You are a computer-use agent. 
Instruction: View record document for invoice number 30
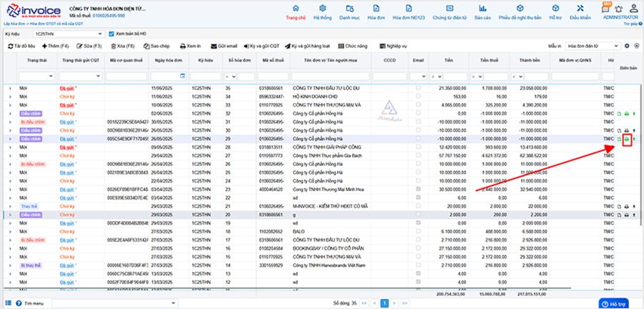pyautogui.click(x=620, y=130)
